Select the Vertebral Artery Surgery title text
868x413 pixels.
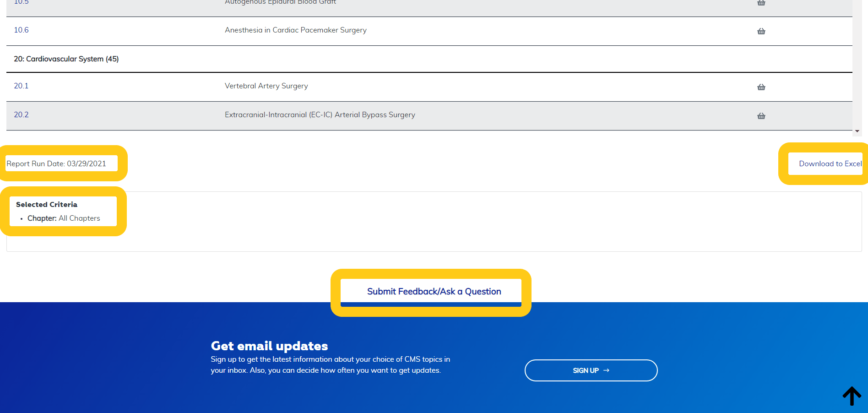(x=266, y=86)
